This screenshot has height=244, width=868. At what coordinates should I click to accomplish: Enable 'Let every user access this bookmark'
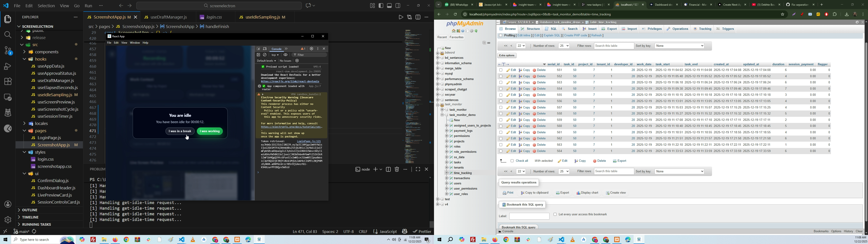tap(555, 214)
